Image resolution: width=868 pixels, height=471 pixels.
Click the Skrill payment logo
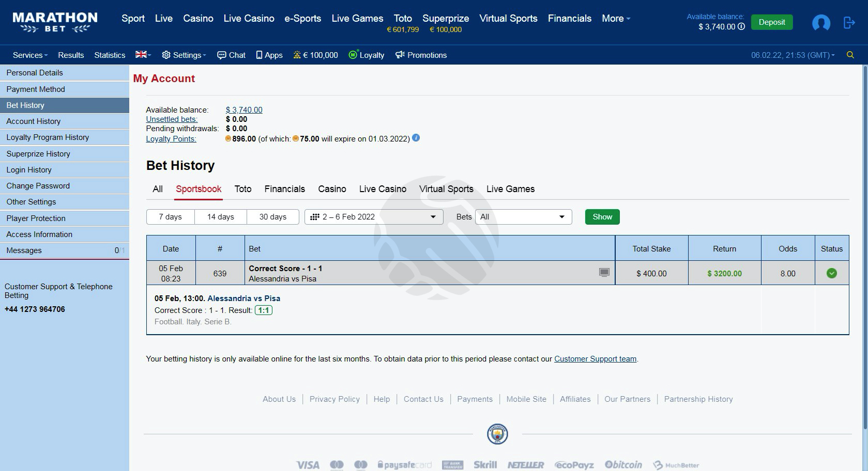[x=485, y=465]
